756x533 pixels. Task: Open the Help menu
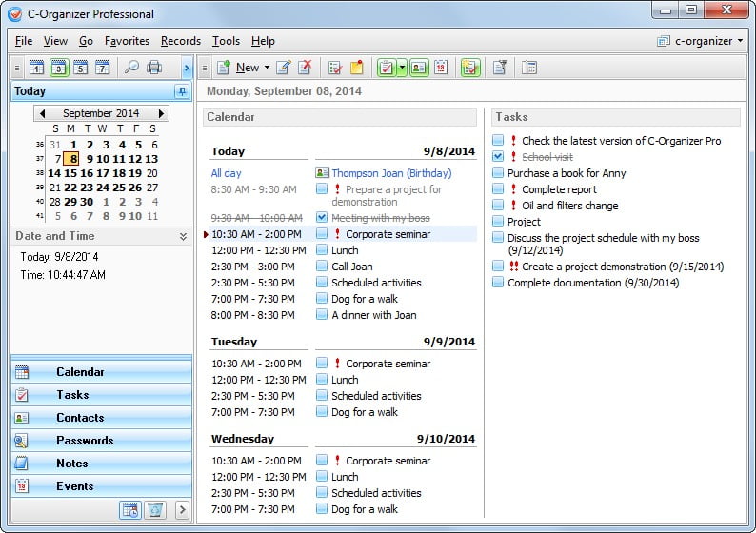tap(263, 41)
